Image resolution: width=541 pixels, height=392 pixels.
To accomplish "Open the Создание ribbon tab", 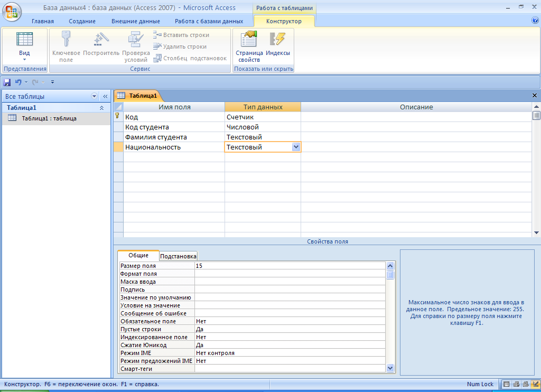I will 82,21.
